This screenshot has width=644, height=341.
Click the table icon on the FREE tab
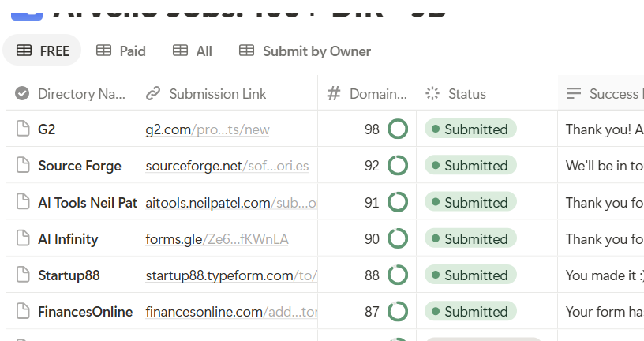24,51
